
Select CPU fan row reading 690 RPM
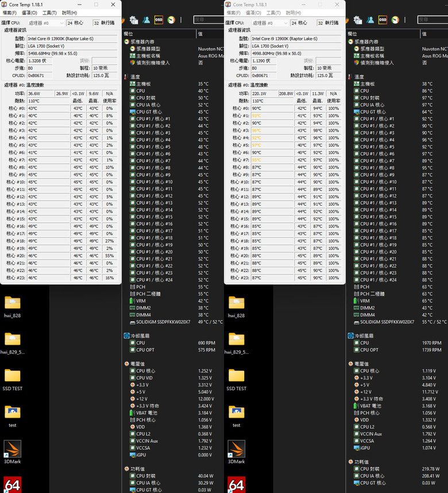click(x=173, y=343)
